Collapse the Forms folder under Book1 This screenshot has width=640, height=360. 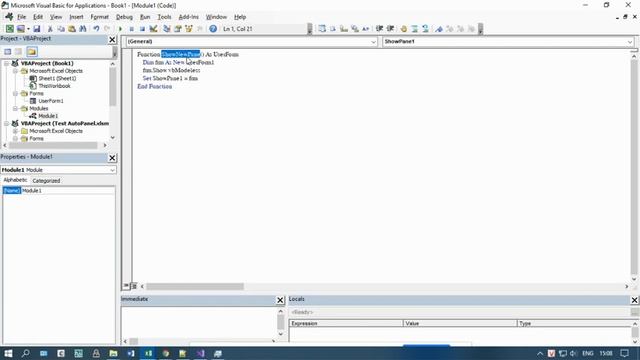(x=16, y=93)
